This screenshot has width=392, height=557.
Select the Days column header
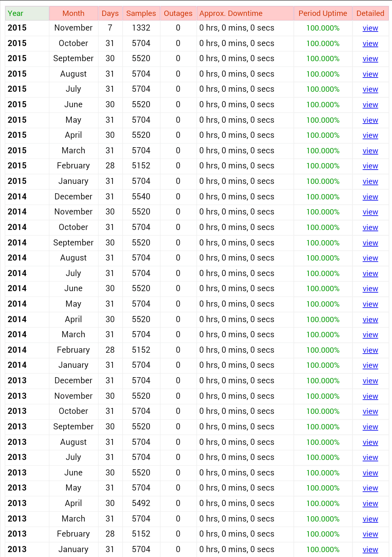(110, 13)
